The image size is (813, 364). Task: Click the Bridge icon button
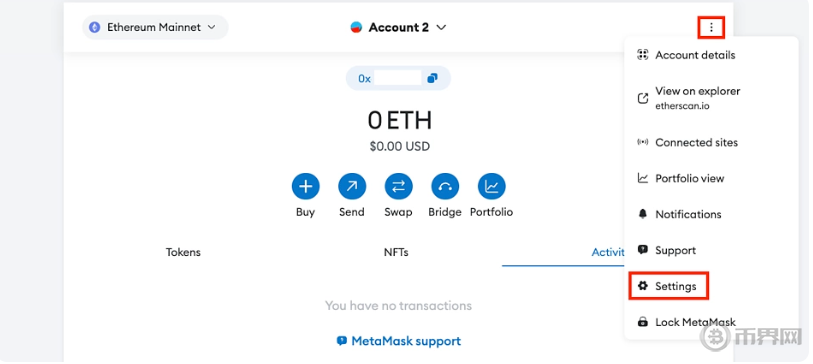coord(445,187)
